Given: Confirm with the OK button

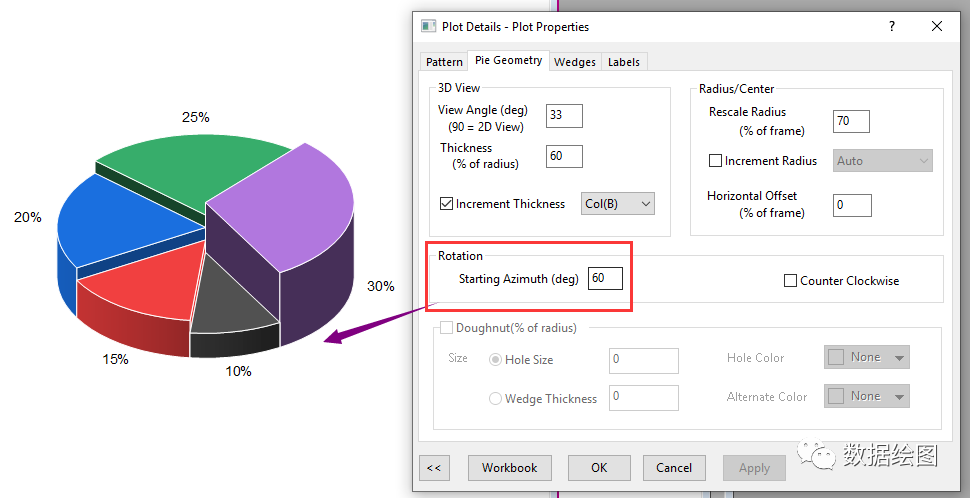Looking at the screenshot, I should (599, 468).
